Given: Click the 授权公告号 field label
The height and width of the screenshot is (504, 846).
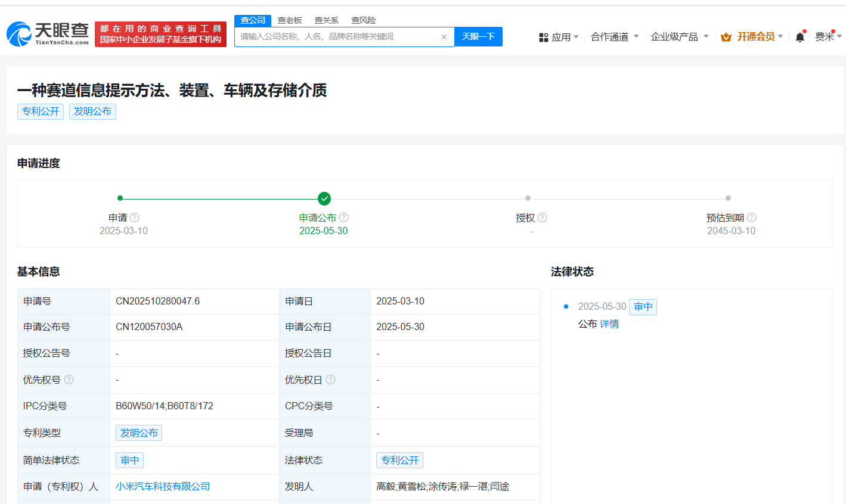Looking at the screenshot, I should 47,353.
